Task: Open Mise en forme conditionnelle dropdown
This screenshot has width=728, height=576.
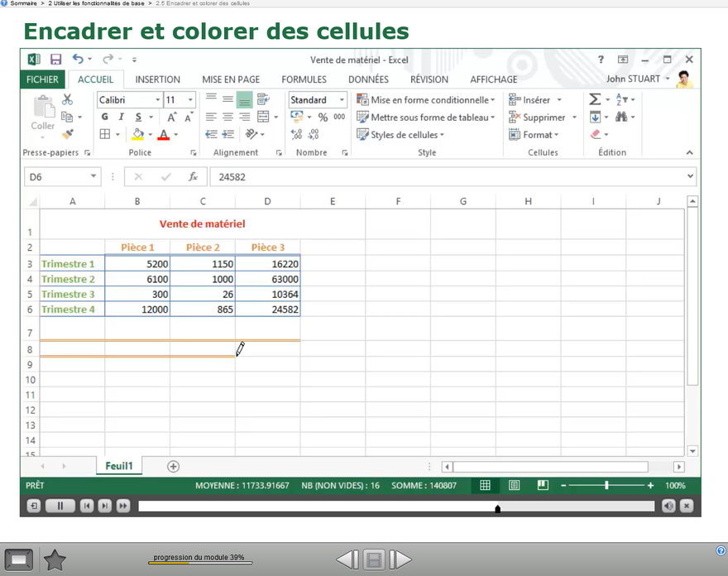Action: [426, 100]
